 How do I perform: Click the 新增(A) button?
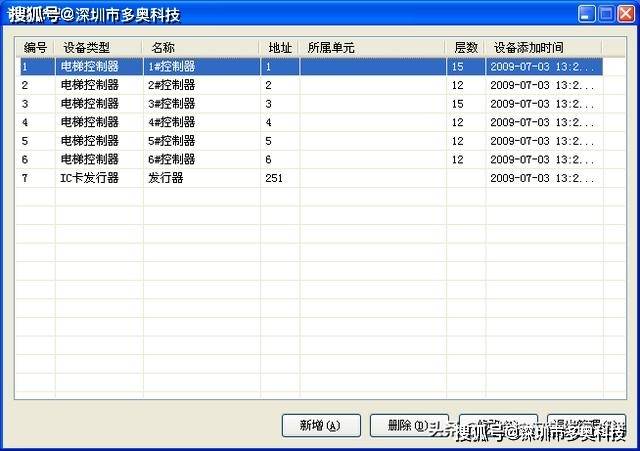pos(321,425)
